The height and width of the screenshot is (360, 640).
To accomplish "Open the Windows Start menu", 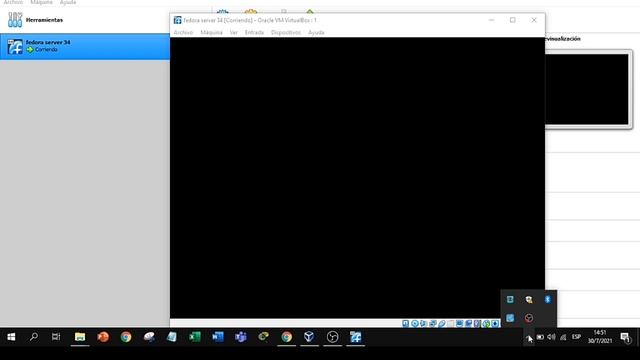I will click(x=11, y=337).
